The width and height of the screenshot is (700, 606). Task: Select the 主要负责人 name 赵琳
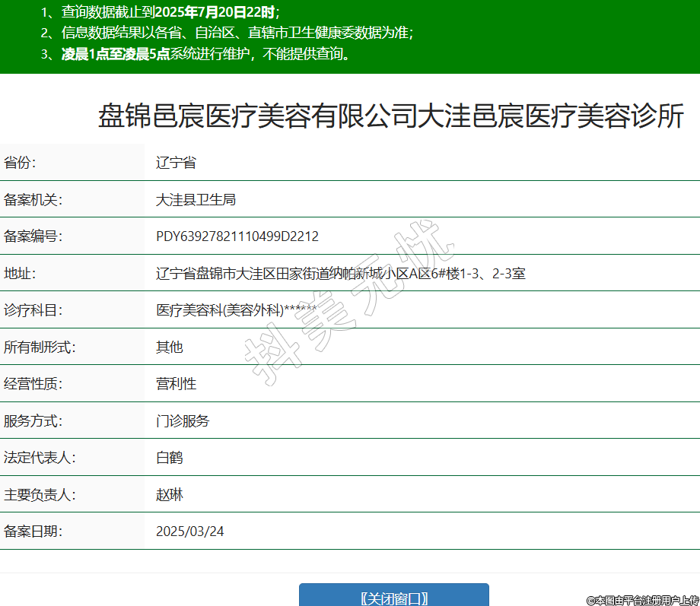169,495
